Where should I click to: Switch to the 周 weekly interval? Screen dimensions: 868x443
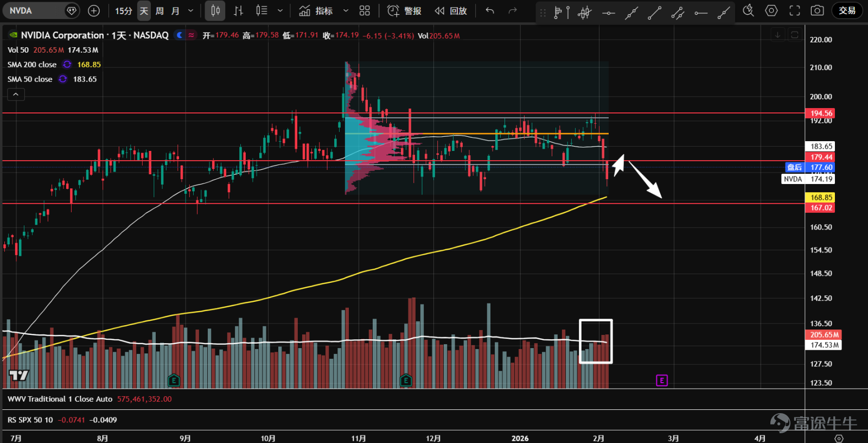click(159, 10)
